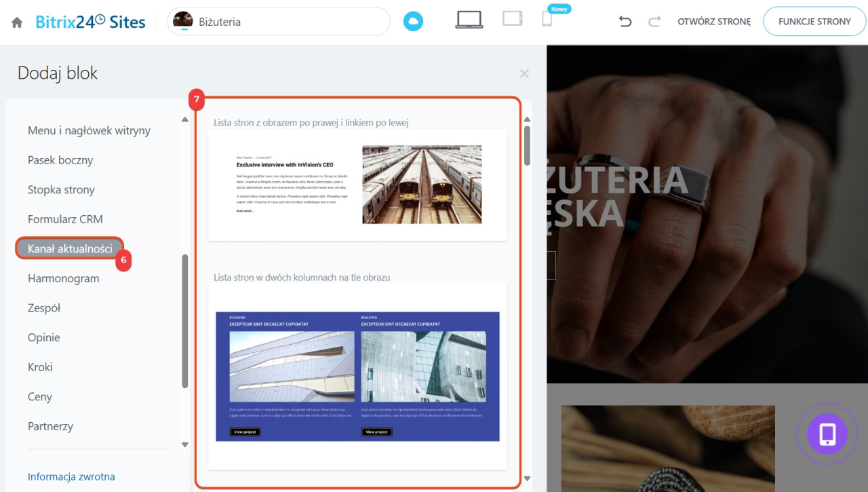Select Stopka strony category
Screen dimensions: 868x492
pyautogui.click(x=61, y=189)
